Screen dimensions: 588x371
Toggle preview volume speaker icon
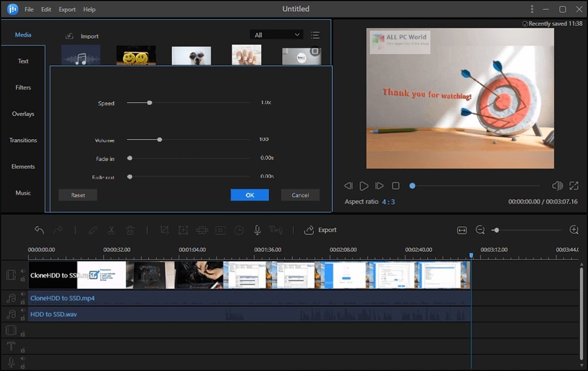point(557,186)
